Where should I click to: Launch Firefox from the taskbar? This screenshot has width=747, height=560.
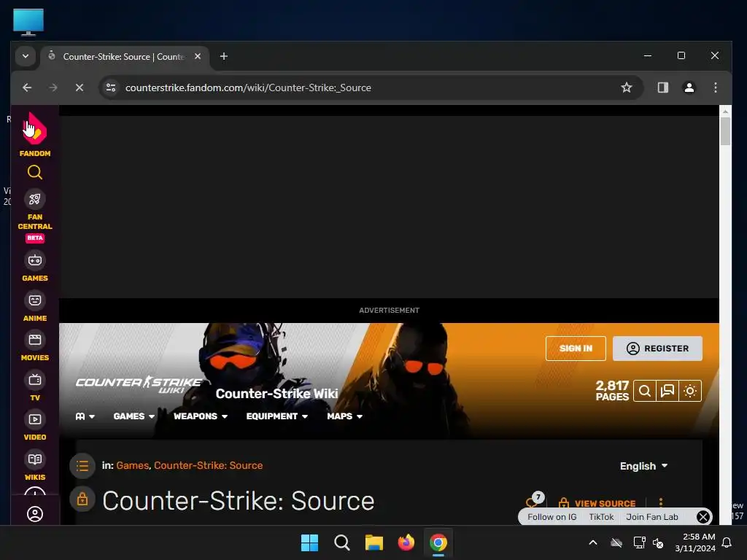[406, 542]
